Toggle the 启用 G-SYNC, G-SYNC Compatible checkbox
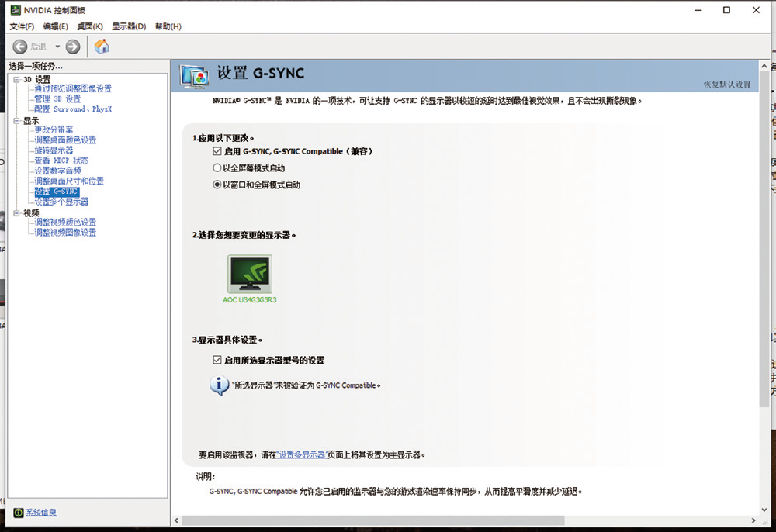Image resolution: width=776 pixels, height=532 pixels. [x=218, y=151]
